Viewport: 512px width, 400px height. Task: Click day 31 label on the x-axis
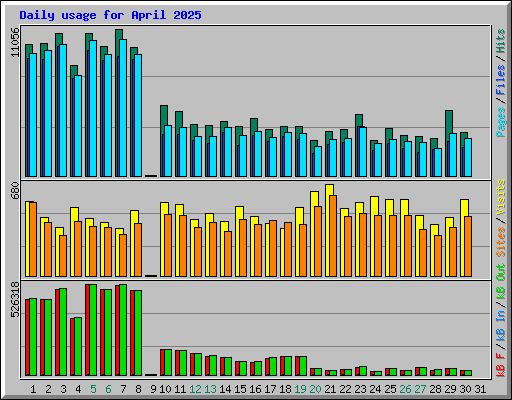[480, 389]
